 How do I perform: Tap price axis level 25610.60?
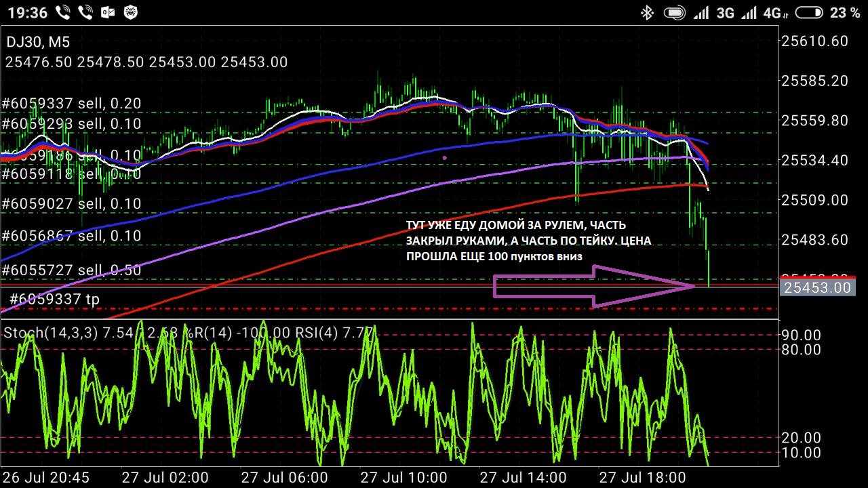815,41
